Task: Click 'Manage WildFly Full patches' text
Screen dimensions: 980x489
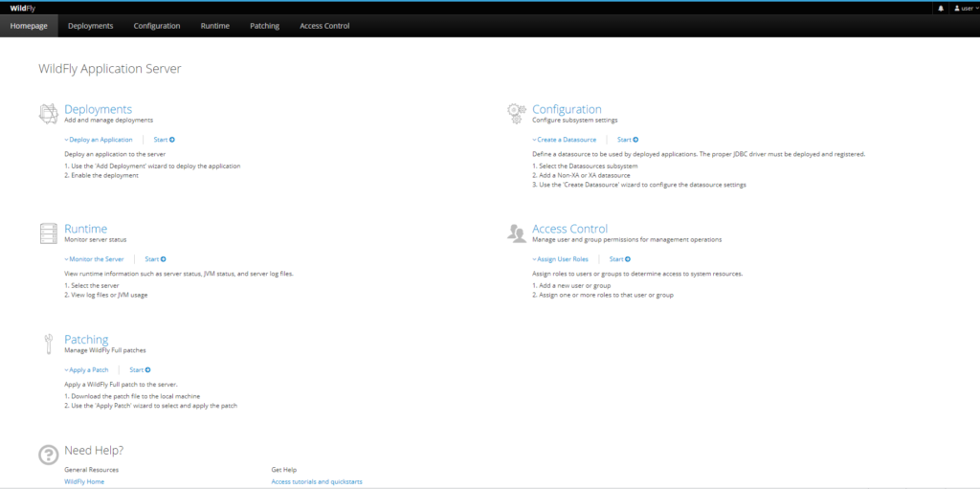Action: (105, 350)
